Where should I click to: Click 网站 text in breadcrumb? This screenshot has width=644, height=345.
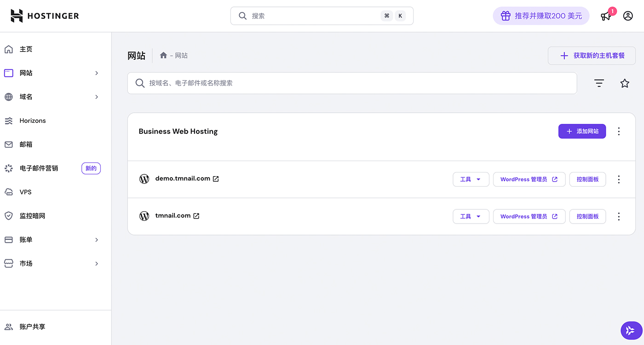tap(181, 56)
